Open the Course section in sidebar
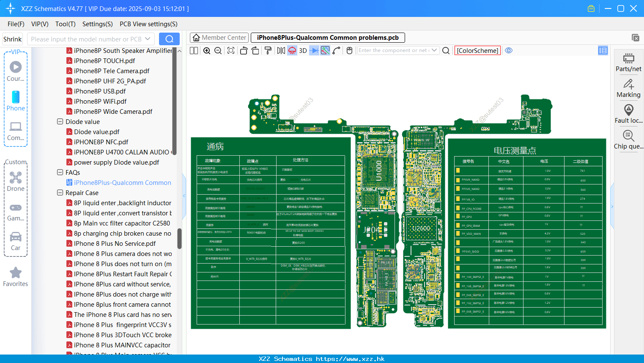Screen dimensions: 644x363 (x=16, y=71)
